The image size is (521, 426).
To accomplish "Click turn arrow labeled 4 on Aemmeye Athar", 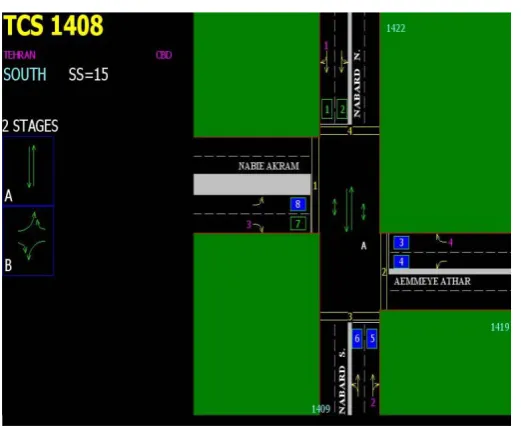I will 442,239.
